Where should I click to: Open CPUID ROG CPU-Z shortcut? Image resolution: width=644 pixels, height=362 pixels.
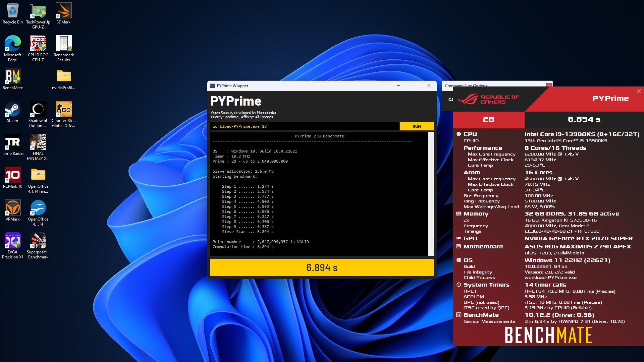click(38, 49)
